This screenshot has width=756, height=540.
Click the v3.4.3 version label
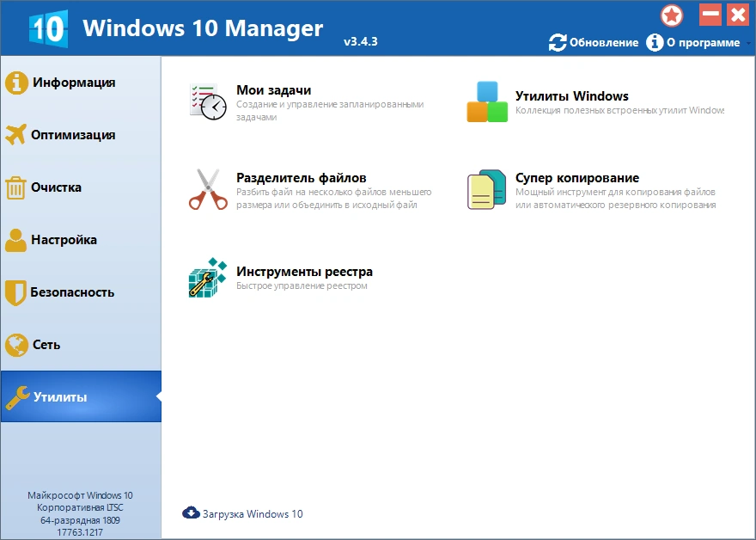click(x=361, y=41)
